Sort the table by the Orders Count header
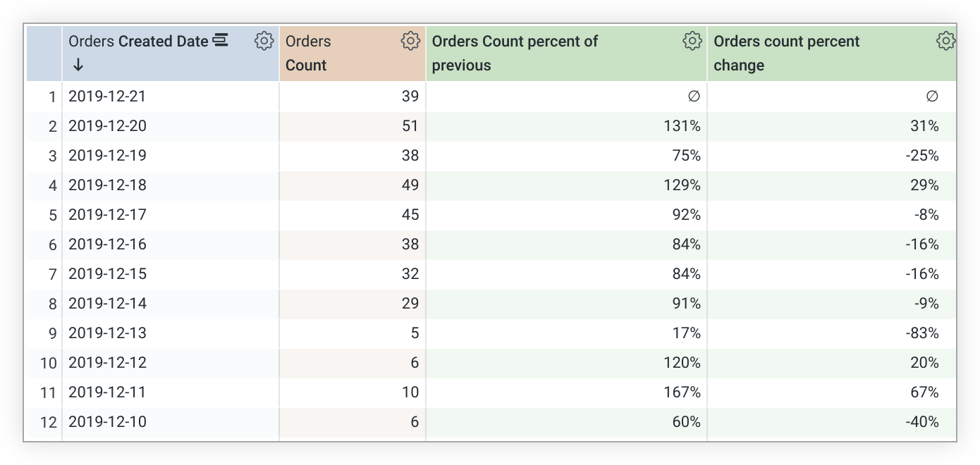Screen dimensions: 980x465 [x=308, y=53]
